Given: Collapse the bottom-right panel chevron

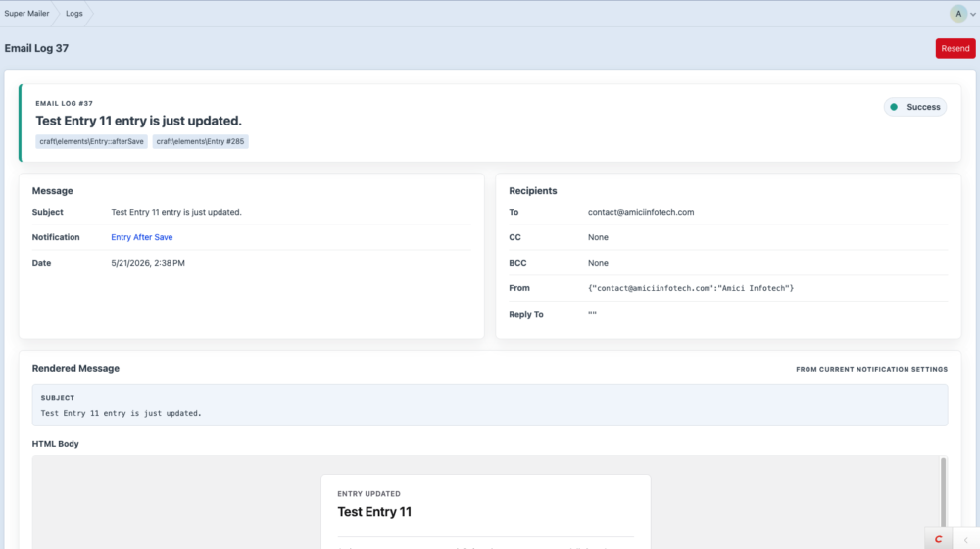Looking at the screenshot, I should pos(966,539).
